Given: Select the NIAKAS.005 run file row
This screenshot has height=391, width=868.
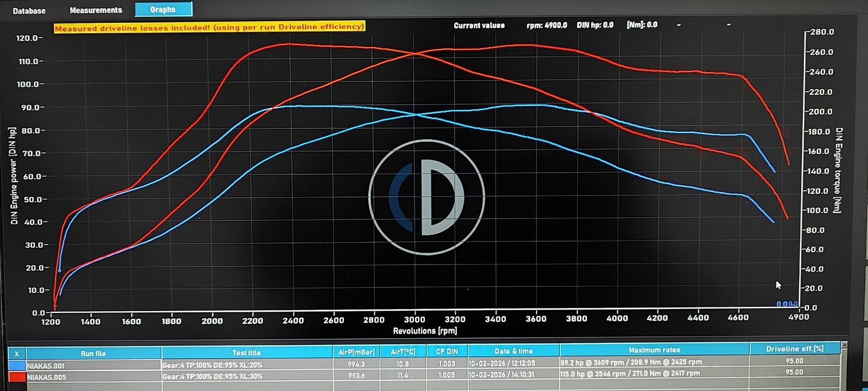Looking at the screenshot, I should tap(93, 377).
